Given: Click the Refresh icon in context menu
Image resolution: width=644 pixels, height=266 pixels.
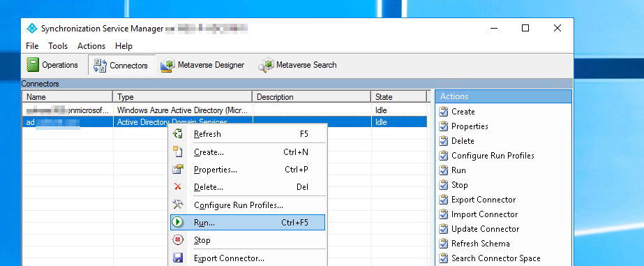Looking at the screenshot, I should tap(177, 133).
